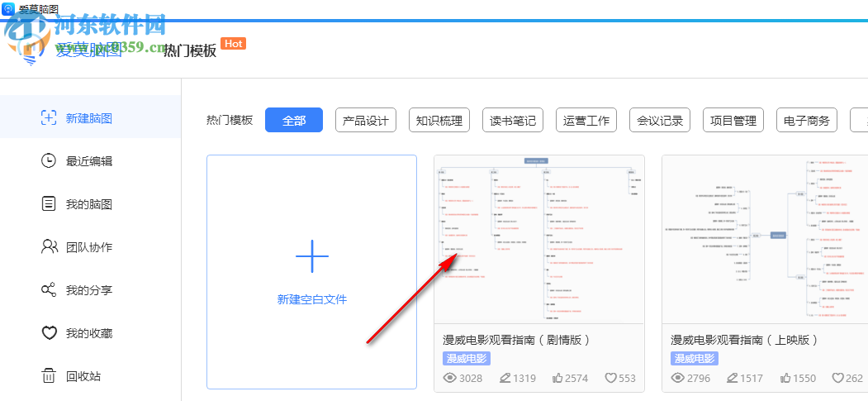Click the view count 2796
Image resolution: width=868 pixels, height=401 pixels.
pos(700,379)
